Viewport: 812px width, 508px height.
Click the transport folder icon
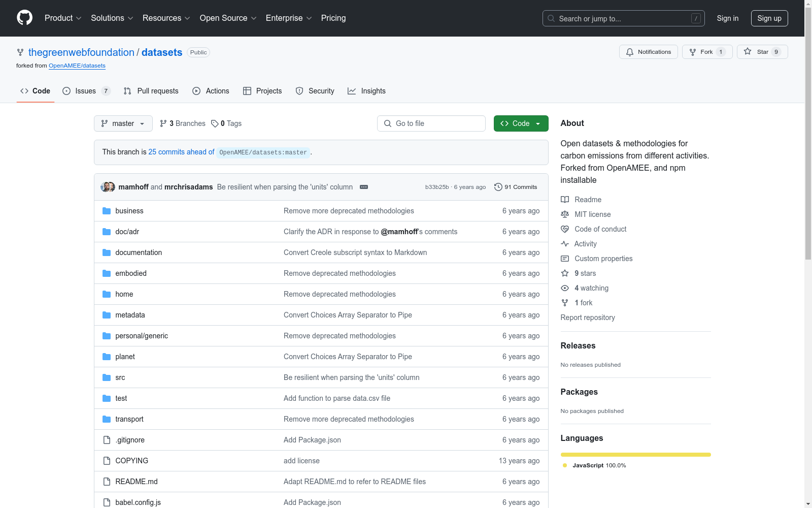tap(107, 419)
